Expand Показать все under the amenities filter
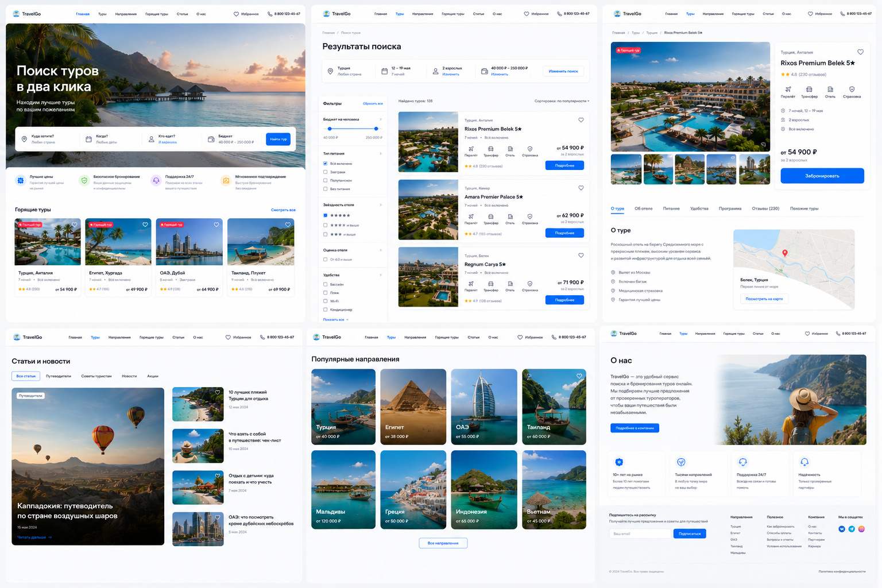Viewport: 882px width, 588px height. [336, 319]
